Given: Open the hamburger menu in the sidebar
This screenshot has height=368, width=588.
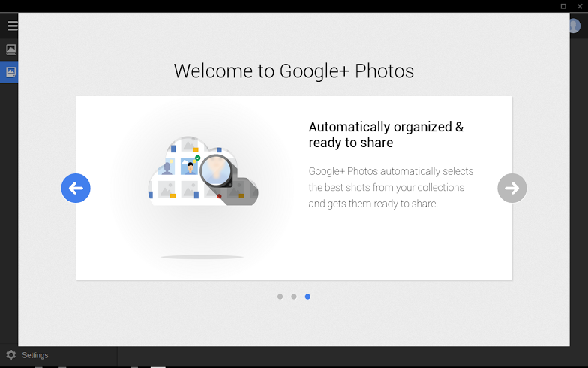Looking at the screenshot, I should pos(12,26).
